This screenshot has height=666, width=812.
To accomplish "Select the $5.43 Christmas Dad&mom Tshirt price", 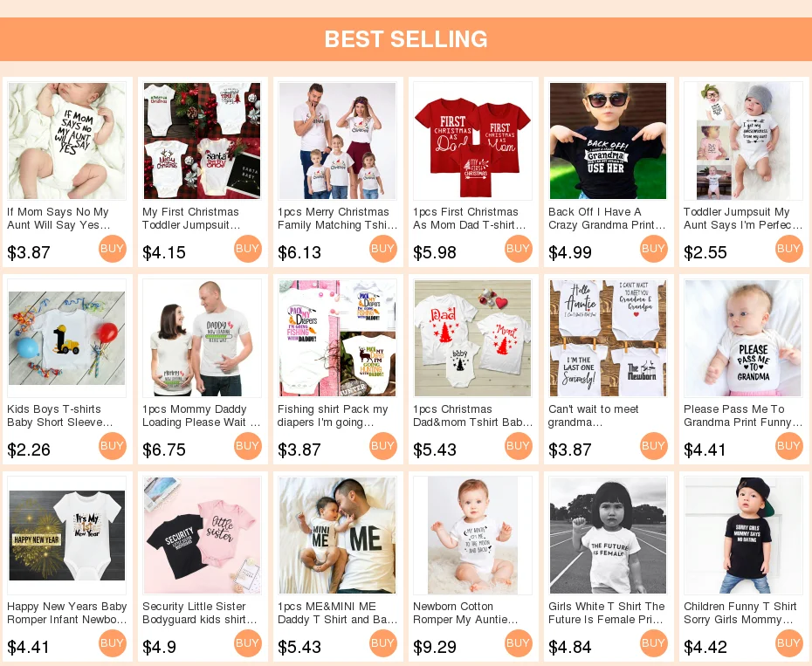I will point(435,450).
